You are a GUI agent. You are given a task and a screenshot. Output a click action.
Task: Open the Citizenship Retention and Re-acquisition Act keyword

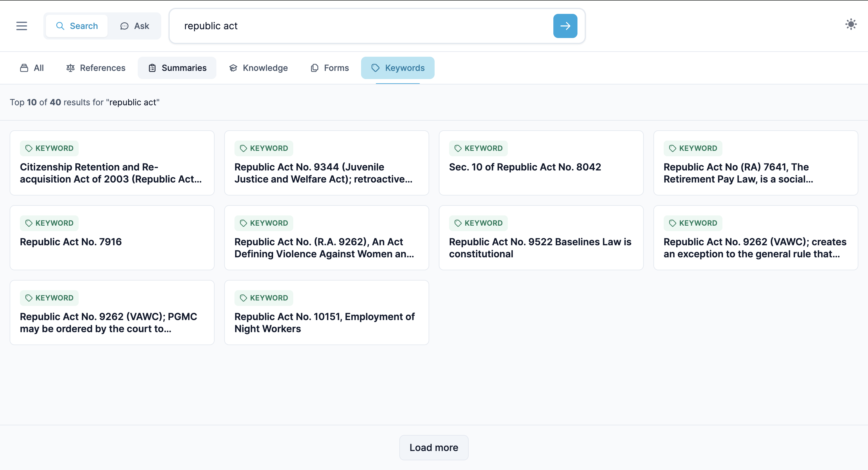(x=111, y=173)
